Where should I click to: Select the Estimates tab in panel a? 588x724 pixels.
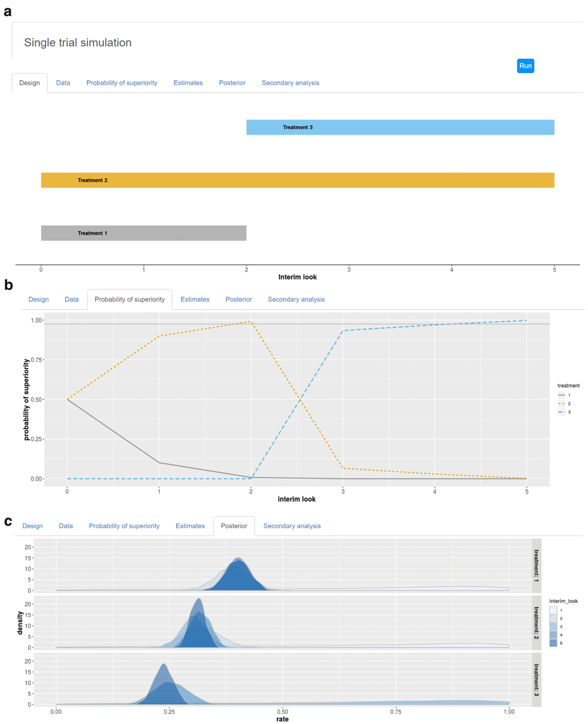click(x=188, y=83)
